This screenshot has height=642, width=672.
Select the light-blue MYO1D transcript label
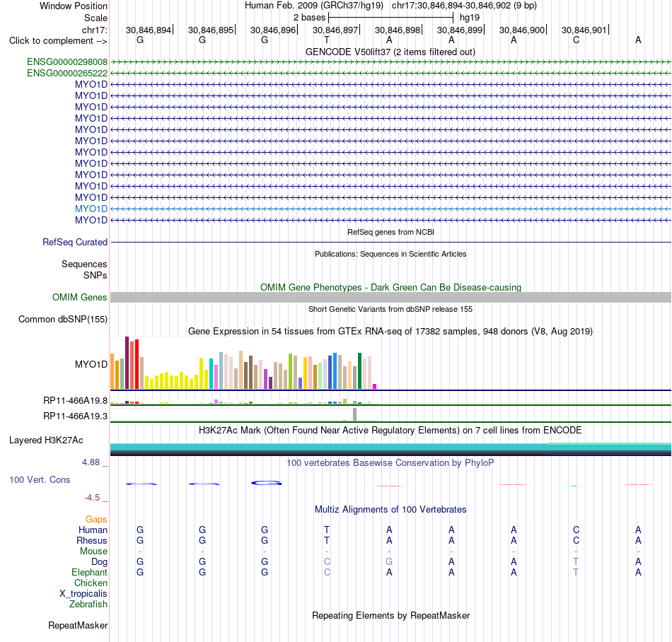[91, 209]
